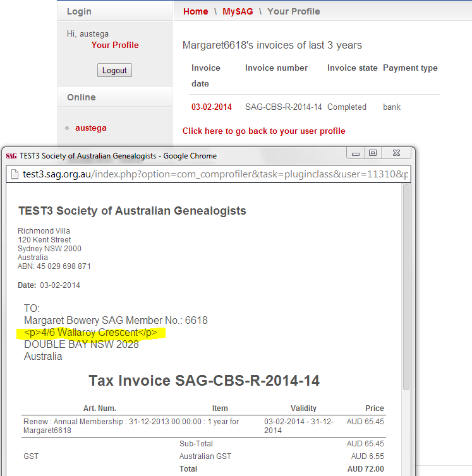Viewport: 472px width, 476px height.
Task: Select online user austega
Action: tap(91, 128)
